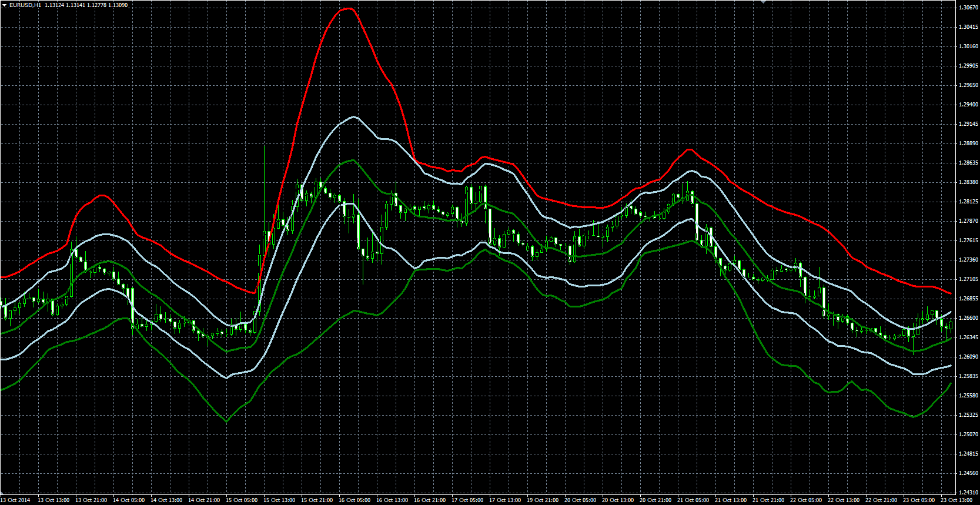Click the 1.25070 price scale label
The image size is (980, 505).
pyautogui.click(x=968, y=434)
